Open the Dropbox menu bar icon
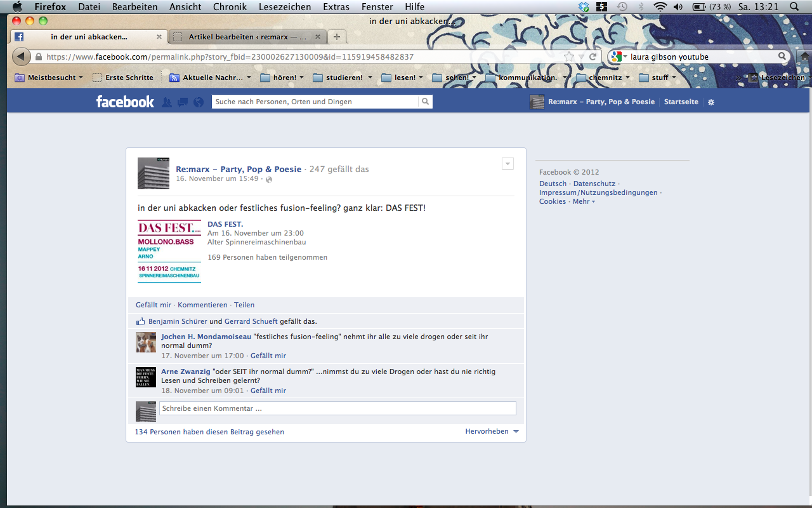This screenshot has width=812, height=508. click(x=584, y=6)
